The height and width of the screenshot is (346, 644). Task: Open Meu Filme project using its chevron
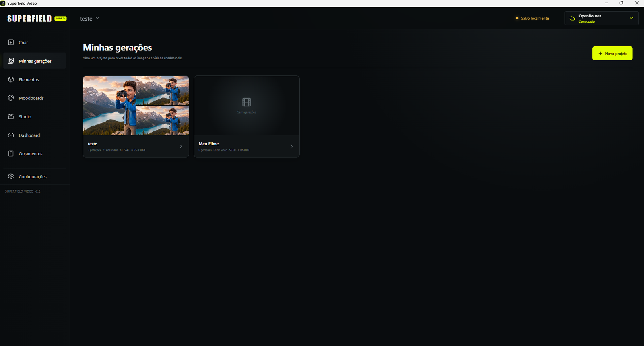click(x=291, y=147)
